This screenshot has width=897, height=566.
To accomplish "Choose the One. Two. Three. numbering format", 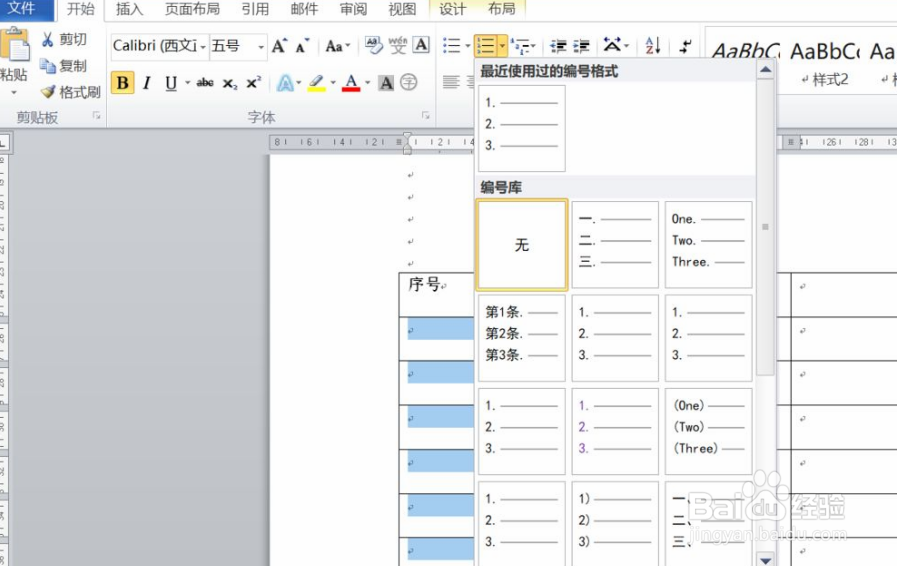I will click(x=708, y=244).
